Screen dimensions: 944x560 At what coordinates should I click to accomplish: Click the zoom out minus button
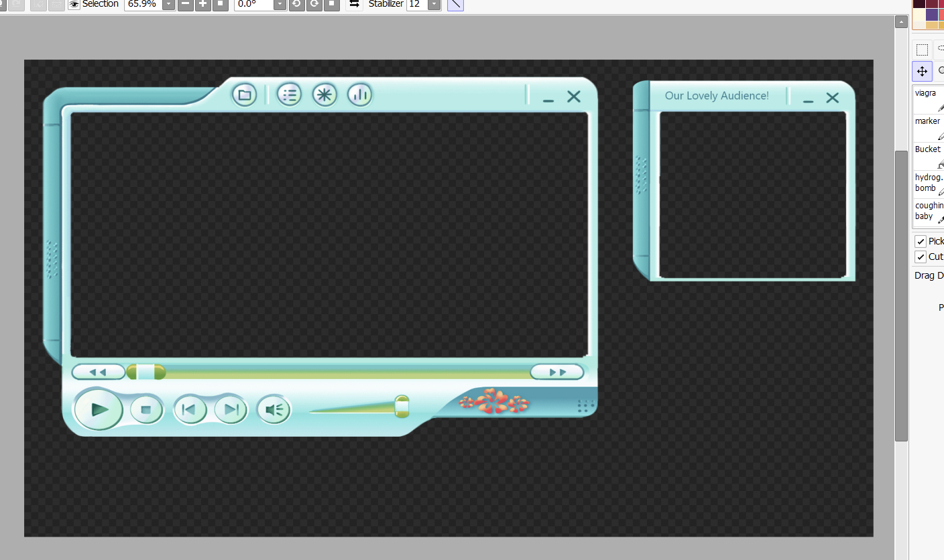point(186,4)
